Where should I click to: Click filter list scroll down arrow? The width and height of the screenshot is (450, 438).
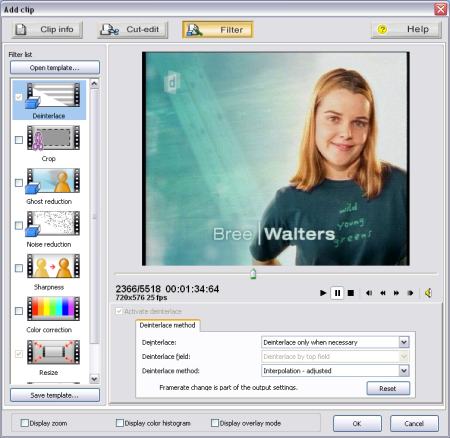point(94,379)
